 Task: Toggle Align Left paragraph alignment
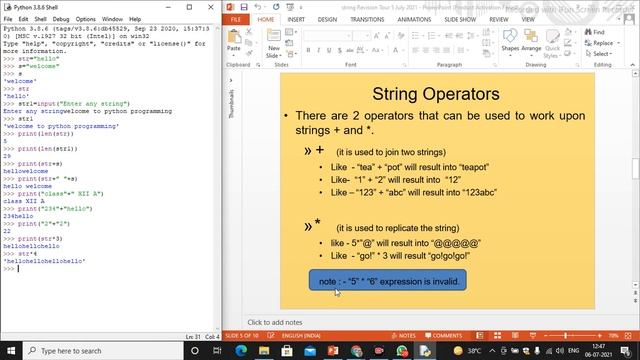tap(416, 50)
